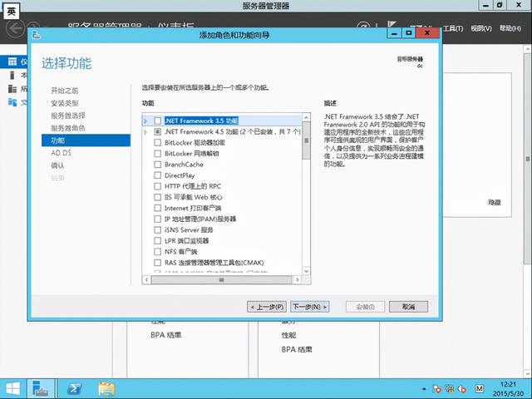The image size is (532, 399).
Task: Tick IIS 可承载 Web 核心 checkbox
Action: coord(157,197)
